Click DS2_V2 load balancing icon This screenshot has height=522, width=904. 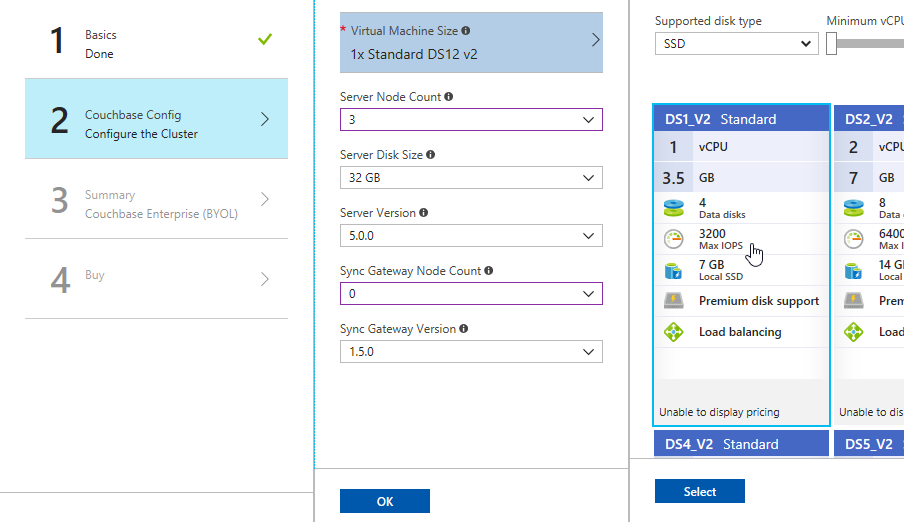(853, 332)
